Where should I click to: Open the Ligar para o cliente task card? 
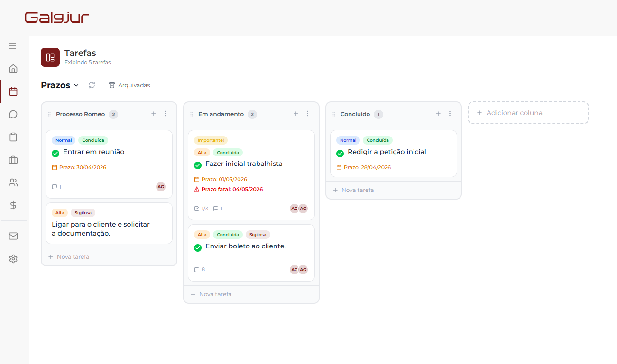pyautogui.click(x=109, y=223)
